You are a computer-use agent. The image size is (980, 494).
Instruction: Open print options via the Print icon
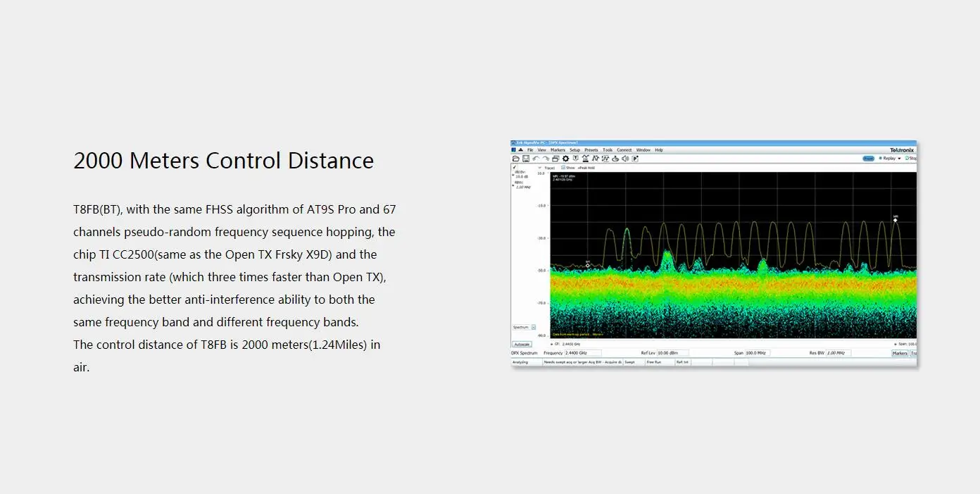pyautogui.click(x=555, y=158)
